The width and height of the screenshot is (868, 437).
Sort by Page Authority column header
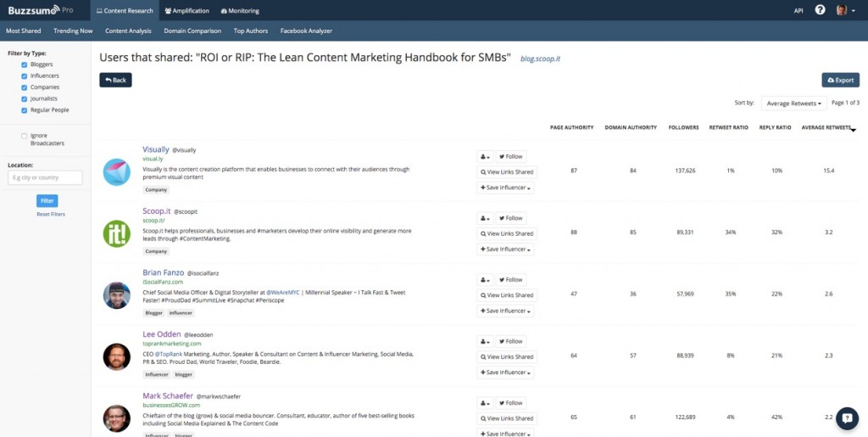pyautogui.click(x=572, y=127)
